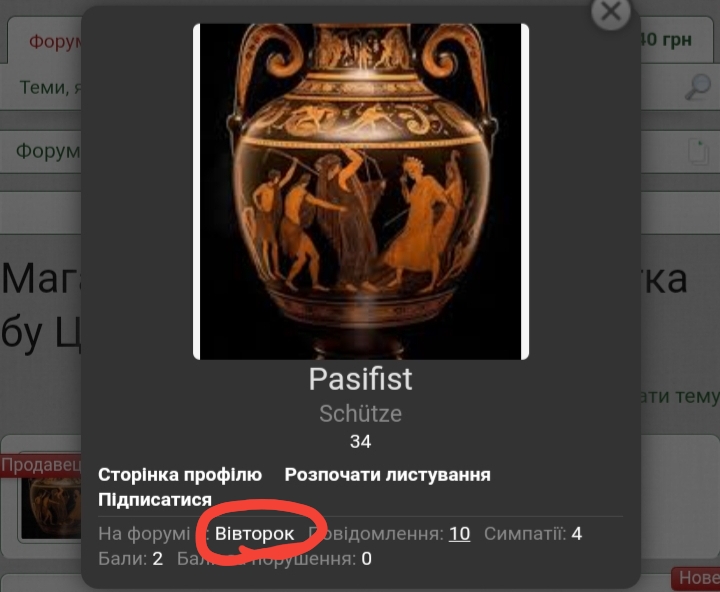The height and width of the screenshot is (592, 720).
Task: Select the red Форум tab at top
Action: pos(54,41)
